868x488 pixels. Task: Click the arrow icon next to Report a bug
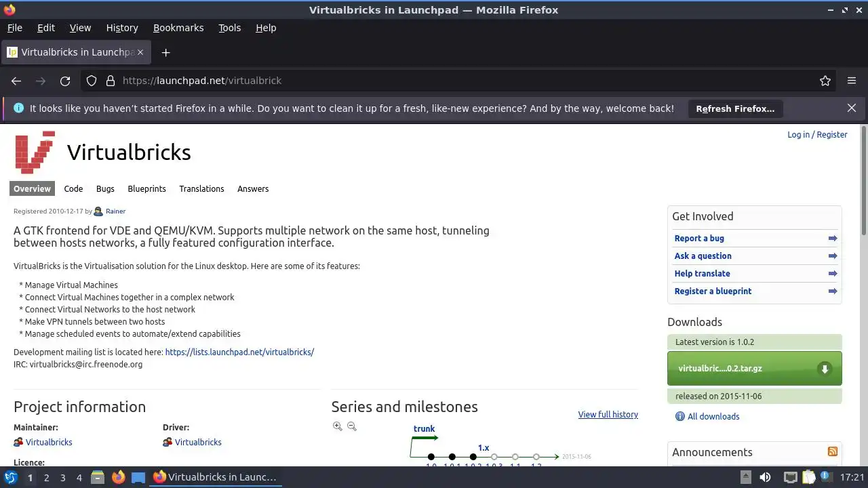click(x=833, y=239)
